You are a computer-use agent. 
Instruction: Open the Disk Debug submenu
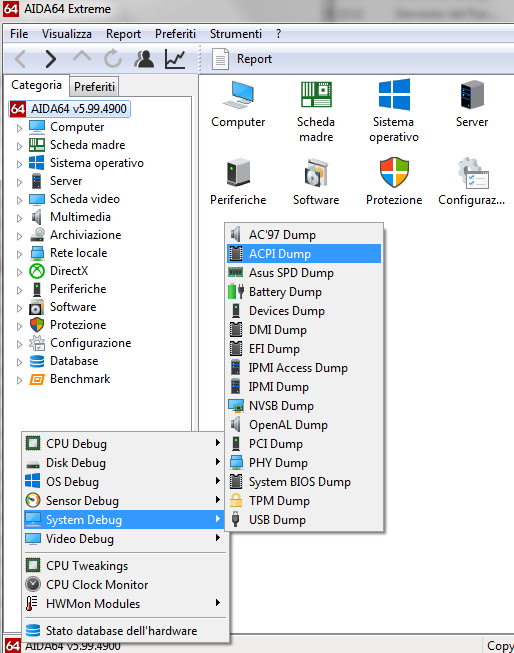124,463
